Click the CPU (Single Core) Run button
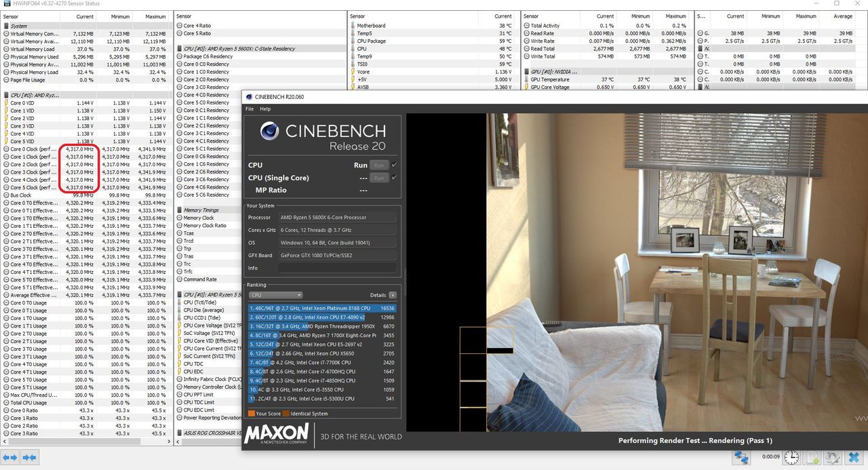The image size is (868, 470). 379,178
